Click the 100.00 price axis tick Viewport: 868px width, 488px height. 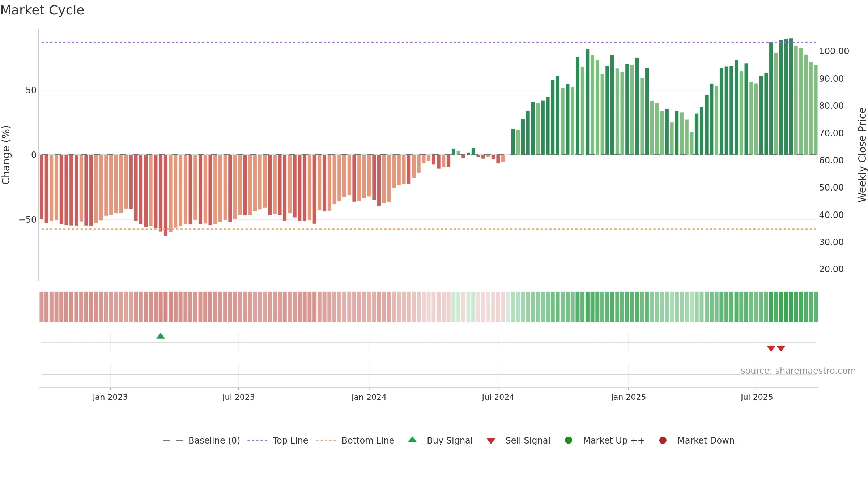[x=834, y=51]
